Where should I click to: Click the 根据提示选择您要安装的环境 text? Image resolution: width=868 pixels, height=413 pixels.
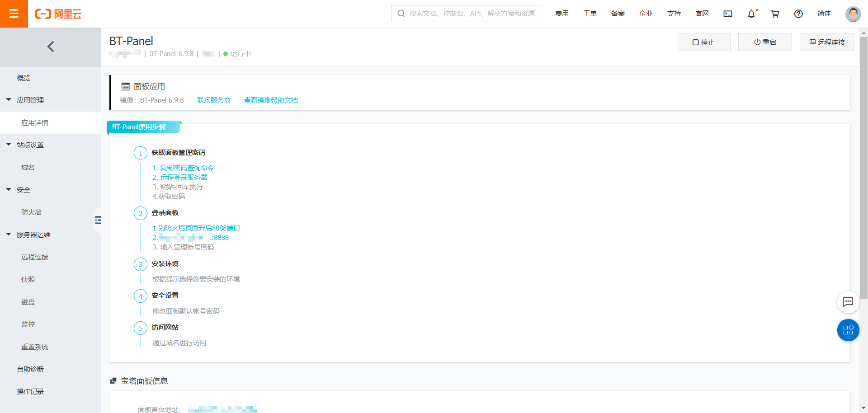(196, 279)
